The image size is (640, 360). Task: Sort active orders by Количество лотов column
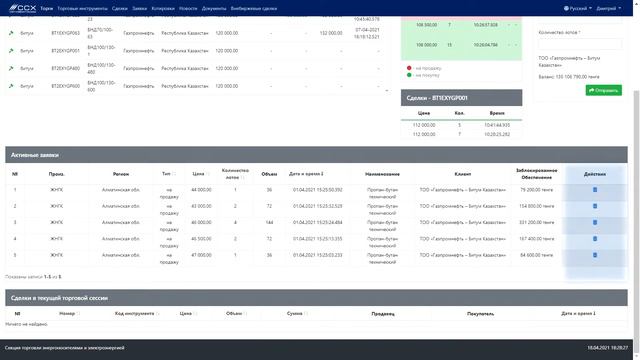click(x=235, y=174)
